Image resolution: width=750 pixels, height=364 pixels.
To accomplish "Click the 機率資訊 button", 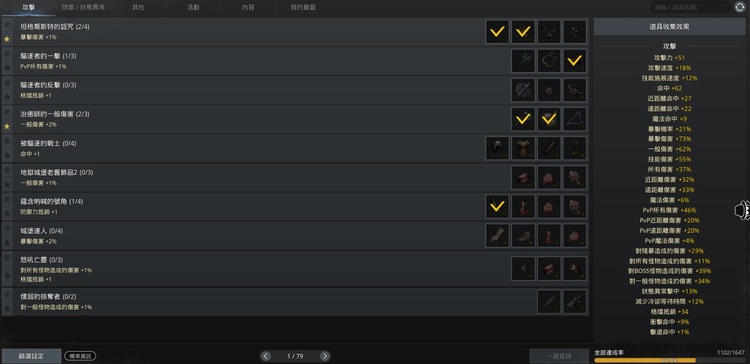I will (80, 356).
